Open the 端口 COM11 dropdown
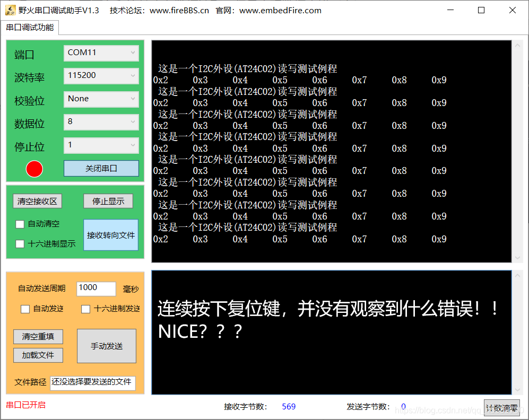 coord(101,53)
